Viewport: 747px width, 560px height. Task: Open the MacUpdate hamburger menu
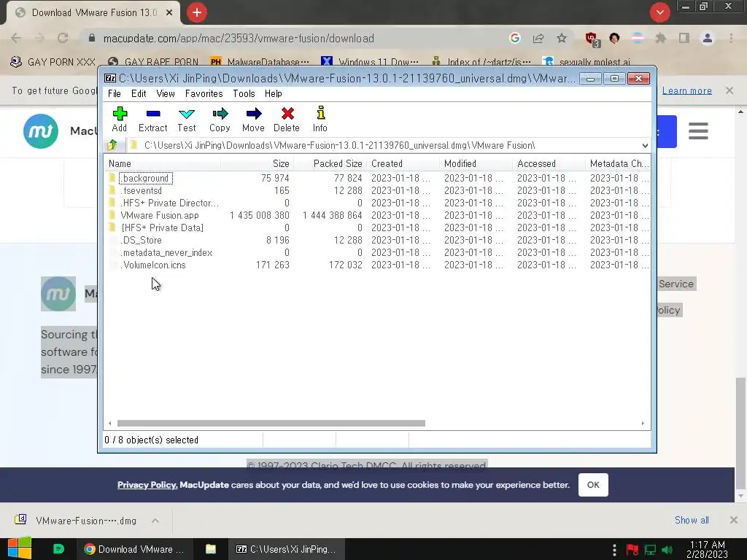point(698,131)
